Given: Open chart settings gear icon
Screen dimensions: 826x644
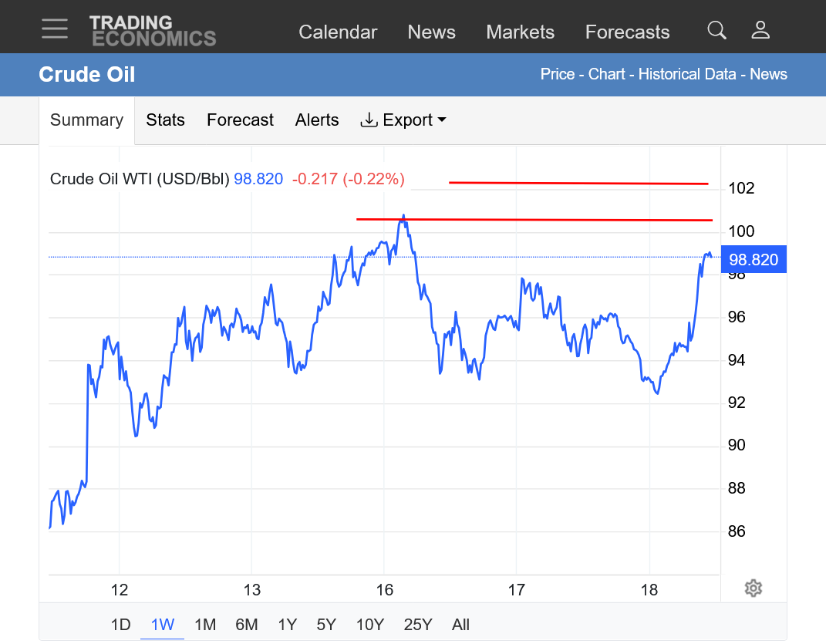Looking at the screenshot, I should pos(754,588).
